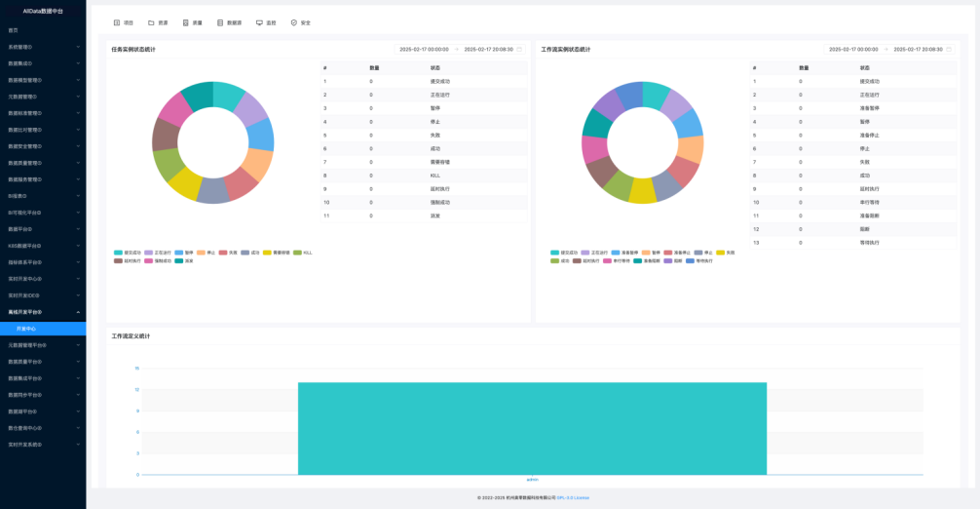Image resolution: width=980 pixels, height=509 pixels.
Task: Expand the 元数据管理 sidebar chevron
Action: [78, 97]
